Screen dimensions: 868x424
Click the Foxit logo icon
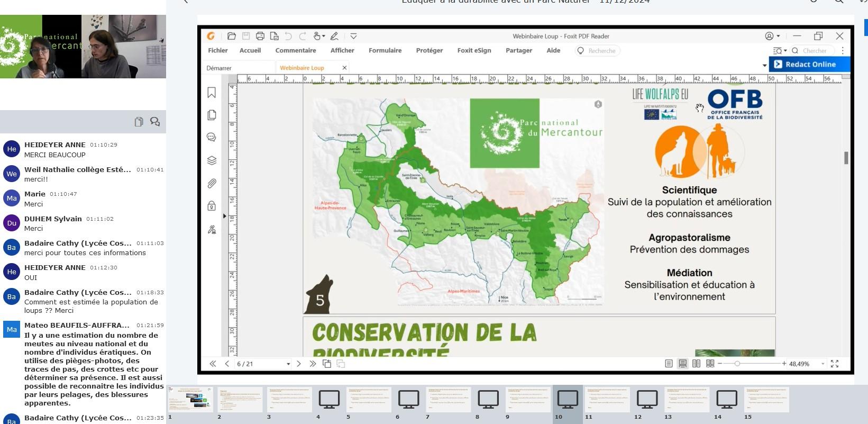[211, 36]
